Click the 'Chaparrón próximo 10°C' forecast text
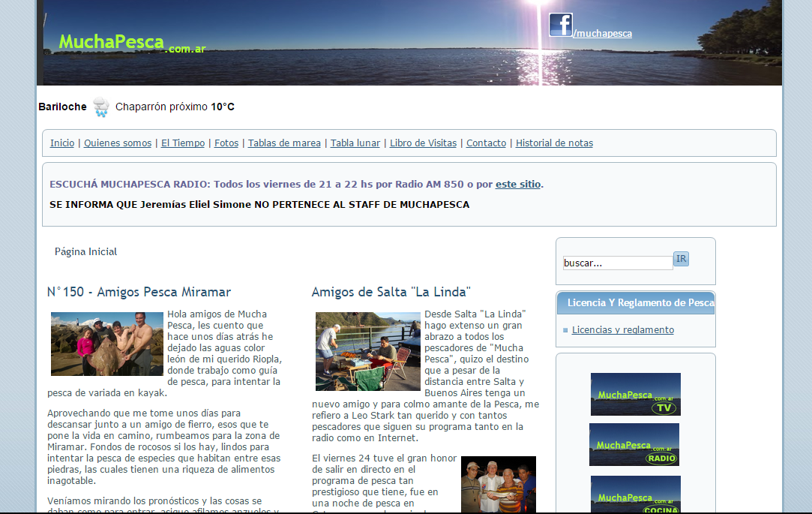Viewport: 812px width, 514px height. click(x=175, y=107)
